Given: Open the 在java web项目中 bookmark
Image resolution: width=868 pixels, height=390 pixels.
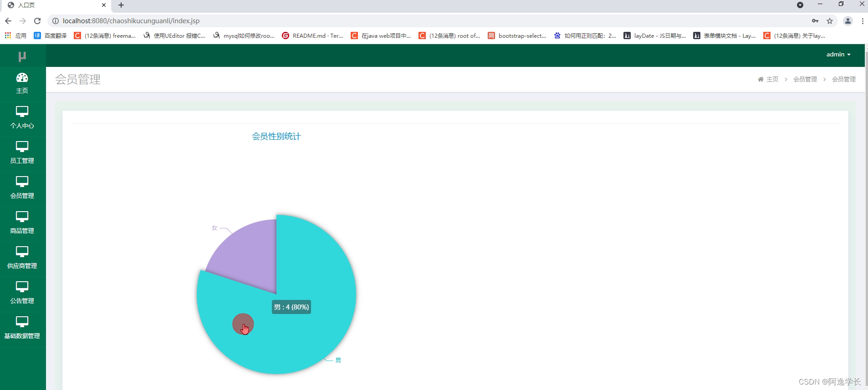Looking at the screenshot, I should tap(381, 35).
